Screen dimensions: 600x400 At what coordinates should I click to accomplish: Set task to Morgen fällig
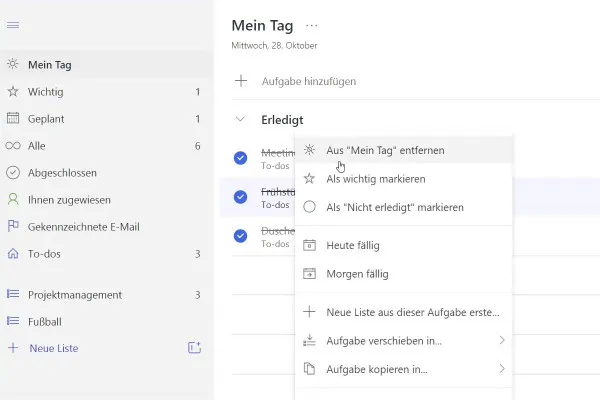(404, 274)
